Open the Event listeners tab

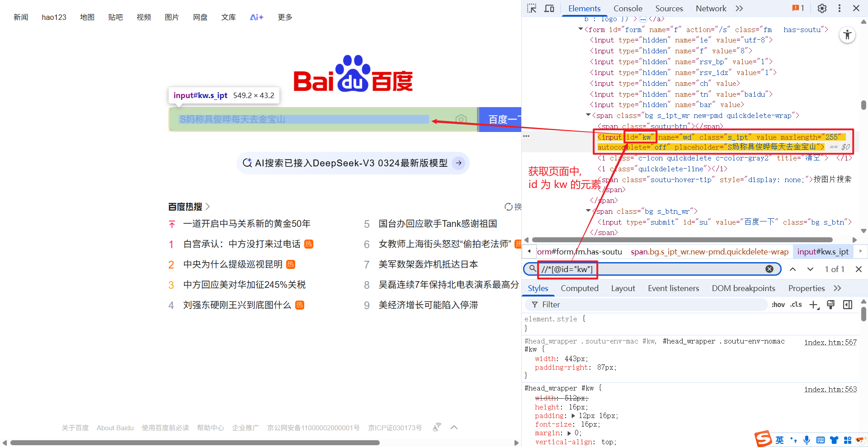coord(673,288)
